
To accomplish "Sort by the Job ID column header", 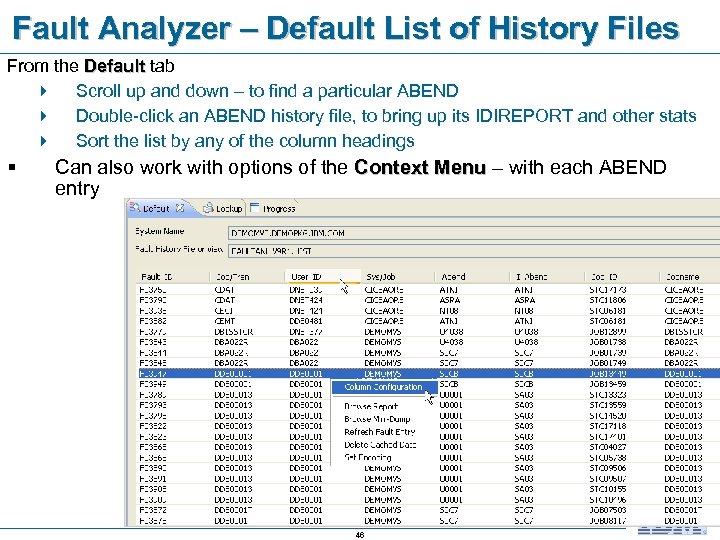I will click(604, 277).
